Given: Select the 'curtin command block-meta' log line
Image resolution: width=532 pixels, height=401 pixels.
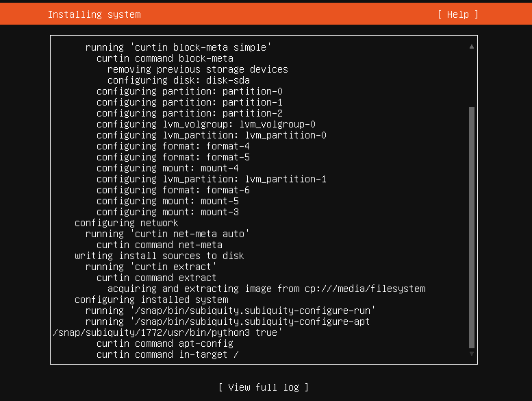Looking at the screenshot, I should pyautogui.click(x=165, y=58).
